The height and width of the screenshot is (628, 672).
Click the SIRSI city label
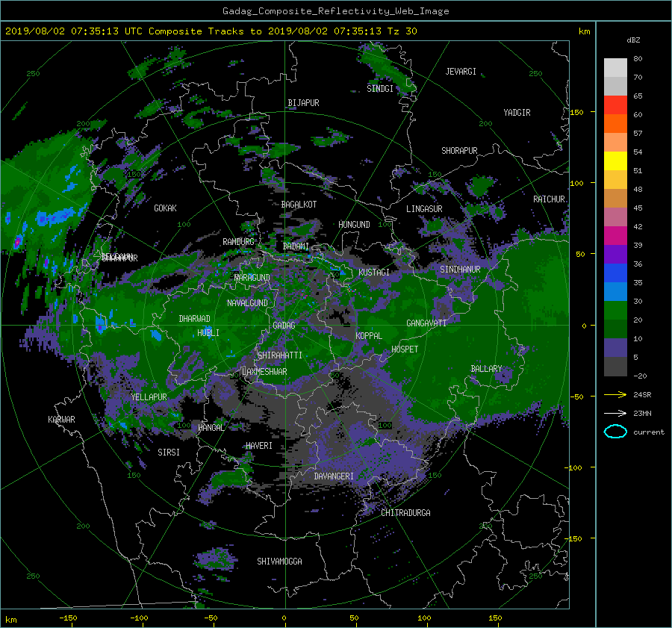point(169,453)
